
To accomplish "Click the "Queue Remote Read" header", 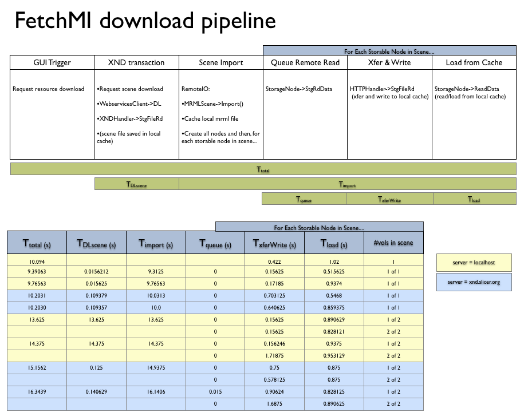I will 305,62.
